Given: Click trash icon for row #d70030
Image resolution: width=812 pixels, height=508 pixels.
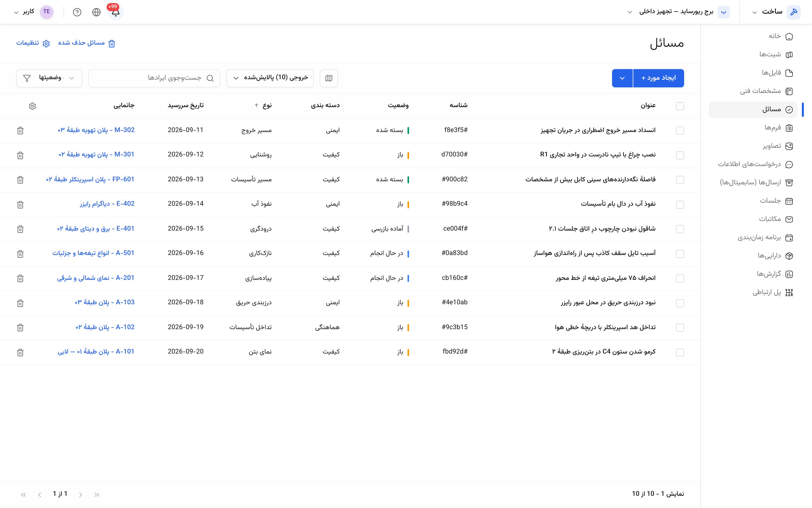Looking at the screenshot, I should (20, 155).
